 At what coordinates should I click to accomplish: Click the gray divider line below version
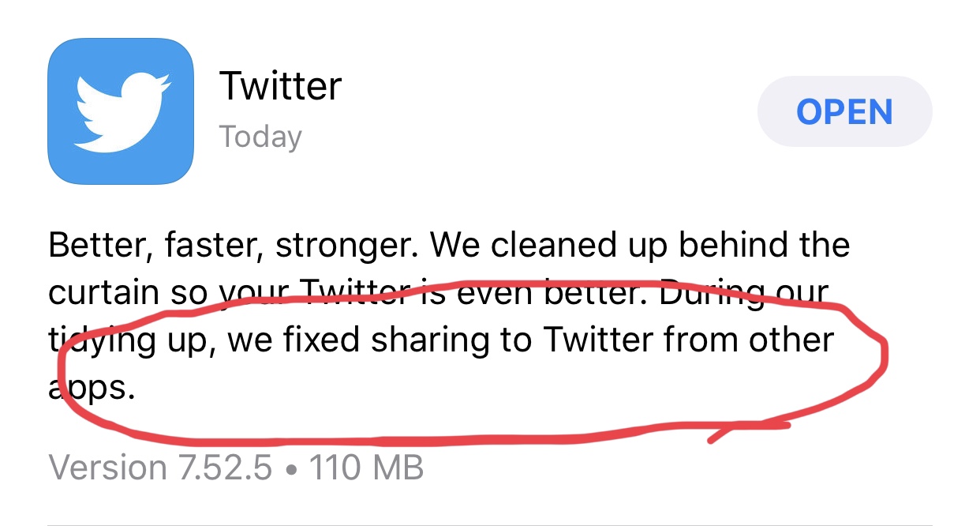pos(514,523)
